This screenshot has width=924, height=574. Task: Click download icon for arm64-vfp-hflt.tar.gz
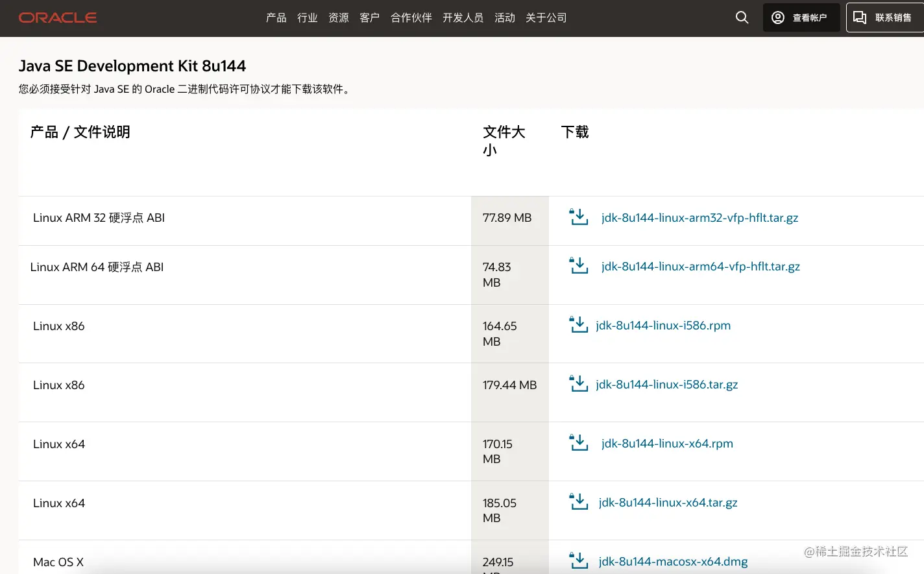pos(578,266)
